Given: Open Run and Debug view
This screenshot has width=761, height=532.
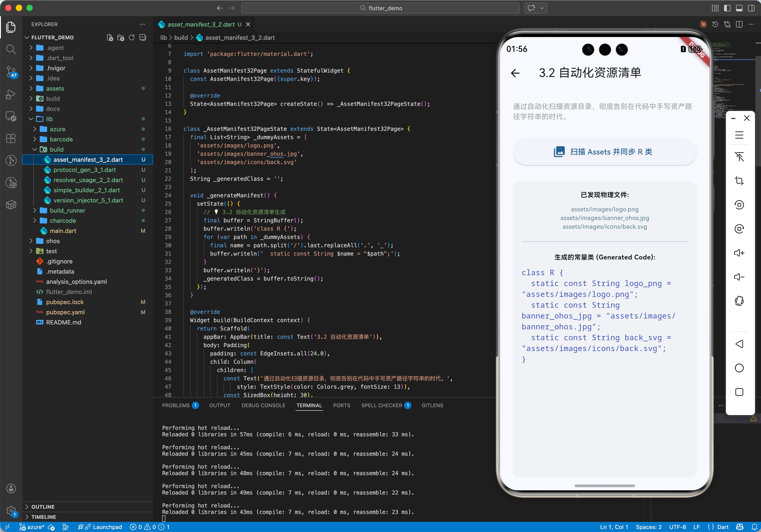Looking at the screenshot, I should pos(11,95).
